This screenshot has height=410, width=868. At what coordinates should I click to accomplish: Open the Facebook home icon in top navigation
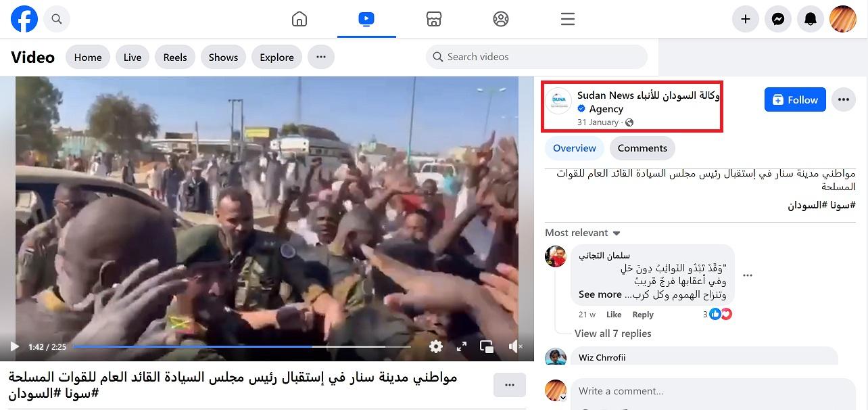(299, 19)
